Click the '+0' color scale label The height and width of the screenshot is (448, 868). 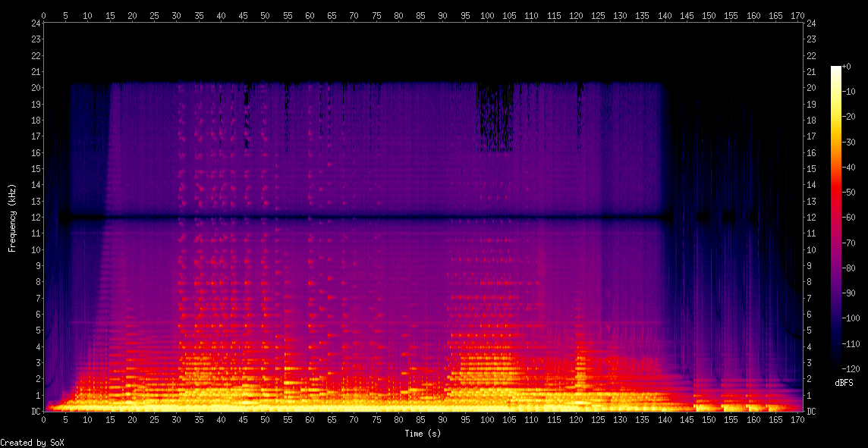click(847, 66)
